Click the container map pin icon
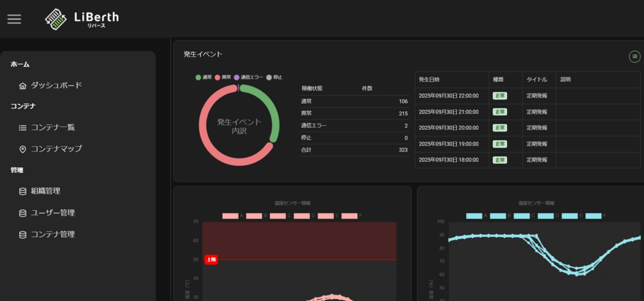The height and width of the screenshot is (301, 644). tap(23, 149)
